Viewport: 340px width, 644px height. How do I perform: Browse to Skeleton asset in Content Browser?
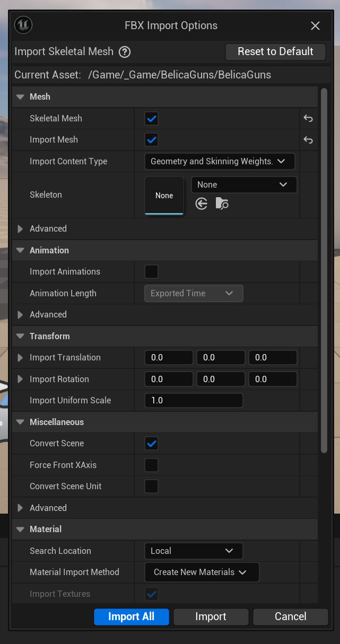(222, 204)
